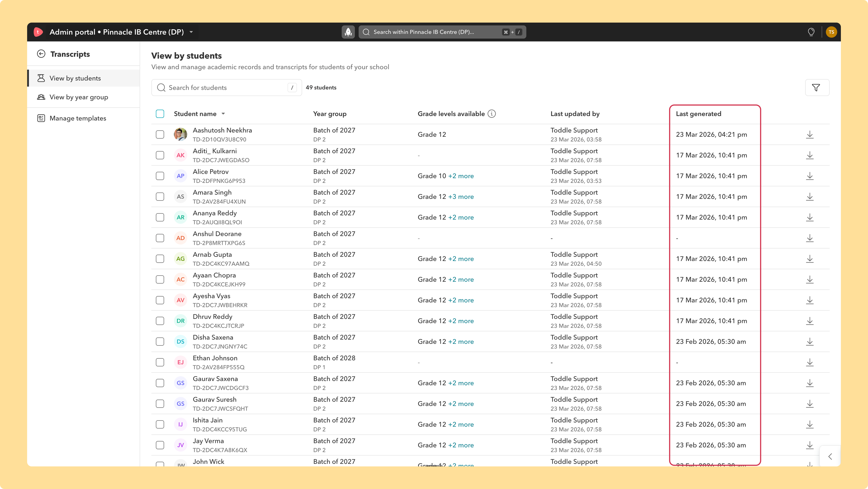Click the Grade levels available info icon
Viewport: 868px width, 489px height.
[492, 114]
